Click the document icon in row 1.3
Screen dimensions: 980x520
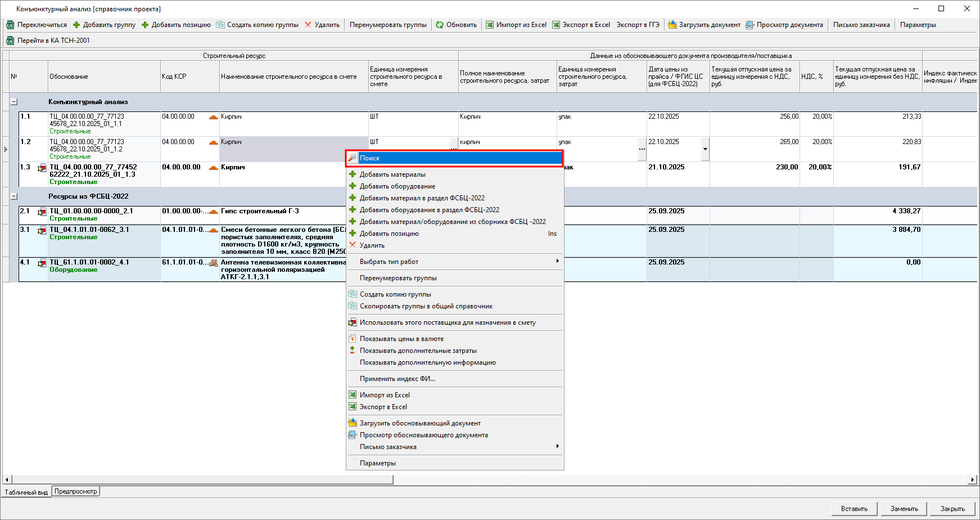42,168
